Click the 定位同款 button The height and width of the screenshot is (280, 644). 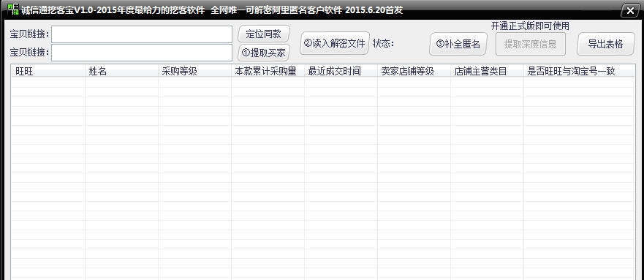pyautogui.click(x=264, y=34)
